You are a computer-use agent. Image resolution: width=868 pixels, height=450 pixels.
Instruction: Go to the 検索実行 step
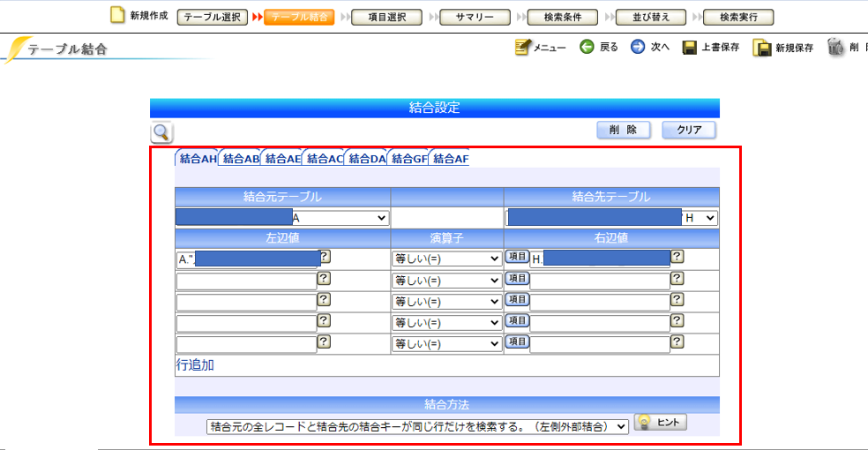738,17
